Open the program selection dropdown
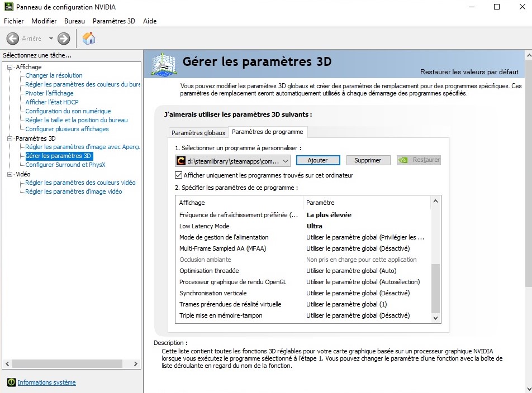 (286, 161)
